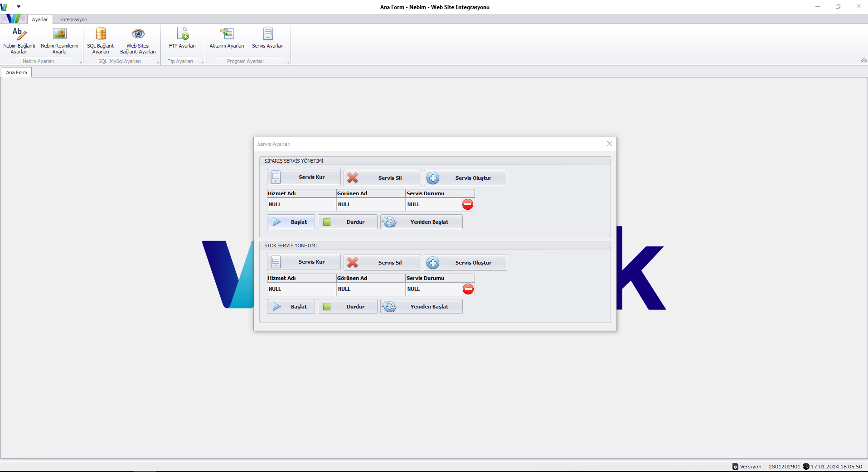The width and height of the screenshot is (868, 472).
Task: Expand Nebim Ayarları group dialog launcher
Action: click(x=81, y=62)
